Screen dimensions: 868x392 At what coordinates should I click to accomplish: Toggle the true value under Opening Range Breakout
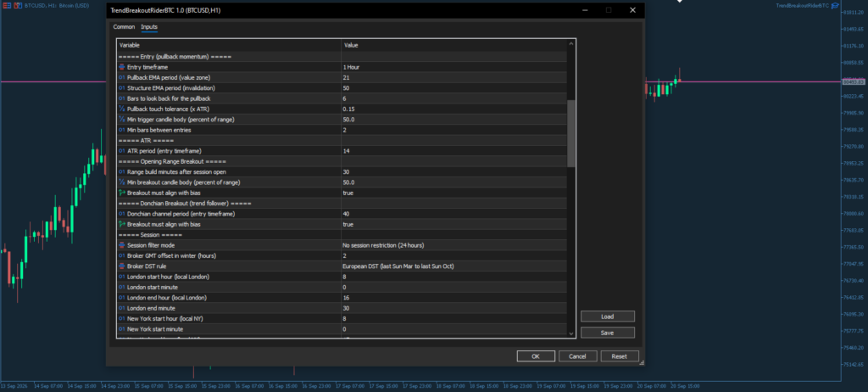[x=454, y=193]
